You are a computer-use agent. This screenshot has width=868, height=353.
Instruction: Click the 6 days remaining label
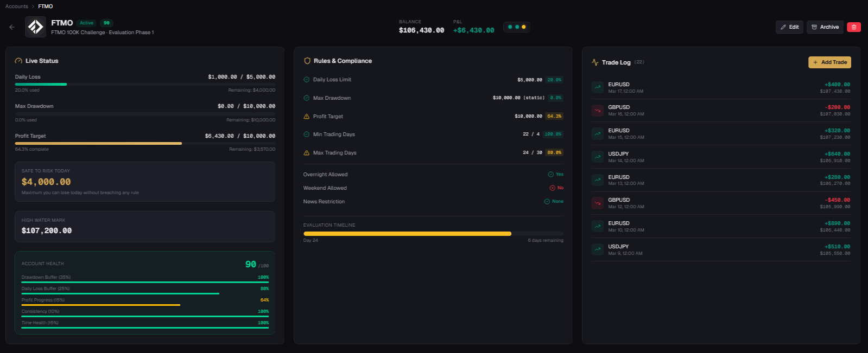click(546, 240)
